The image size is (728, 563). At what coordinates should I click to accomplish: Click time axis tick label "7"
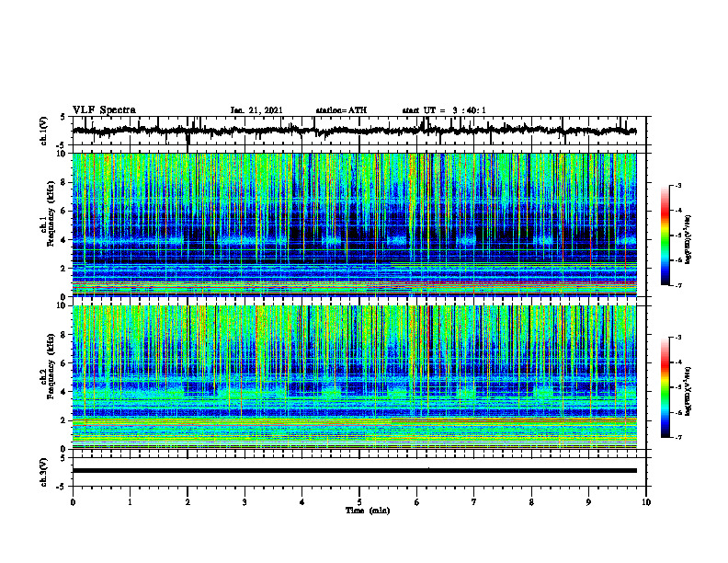(x=474, y=502)
